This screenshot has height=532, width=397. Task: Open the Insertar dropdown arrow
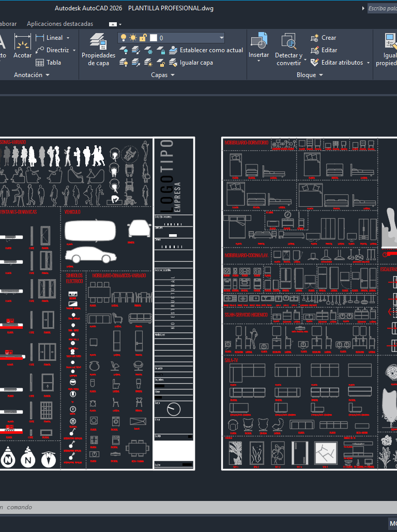coord(259,61)
